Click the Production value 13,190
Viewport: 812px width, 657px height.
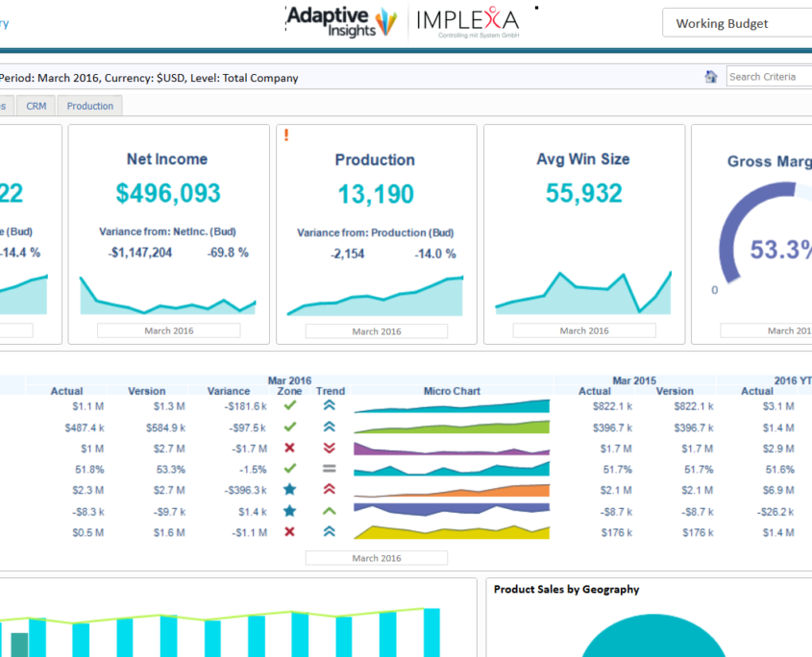coord(376,194)
